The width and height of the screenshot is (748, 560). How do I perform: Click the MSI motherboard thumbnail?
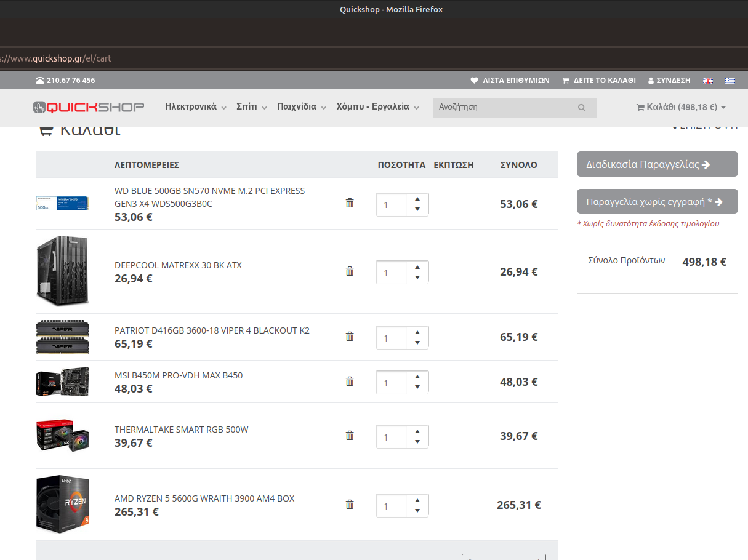(63, 382)
